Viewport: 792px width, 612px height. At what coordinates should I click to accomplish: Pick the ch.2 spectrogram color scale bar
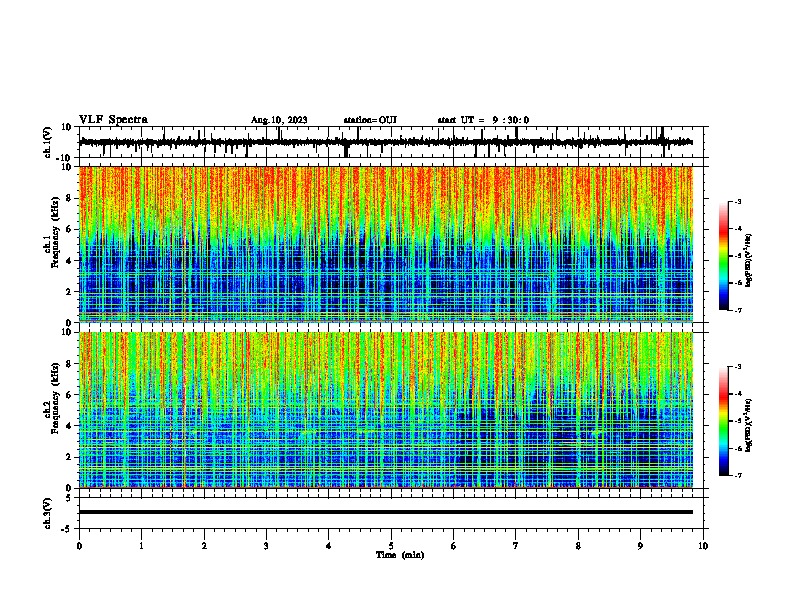pos(724,421)
